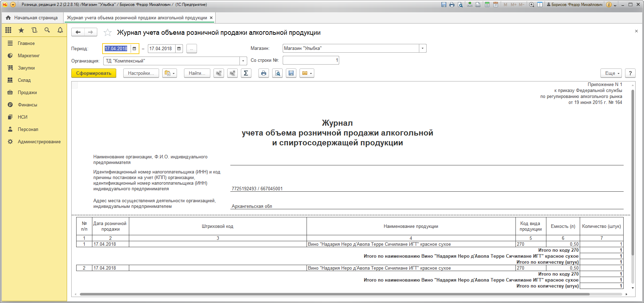Select the first wine row name cell

(411, 244)
